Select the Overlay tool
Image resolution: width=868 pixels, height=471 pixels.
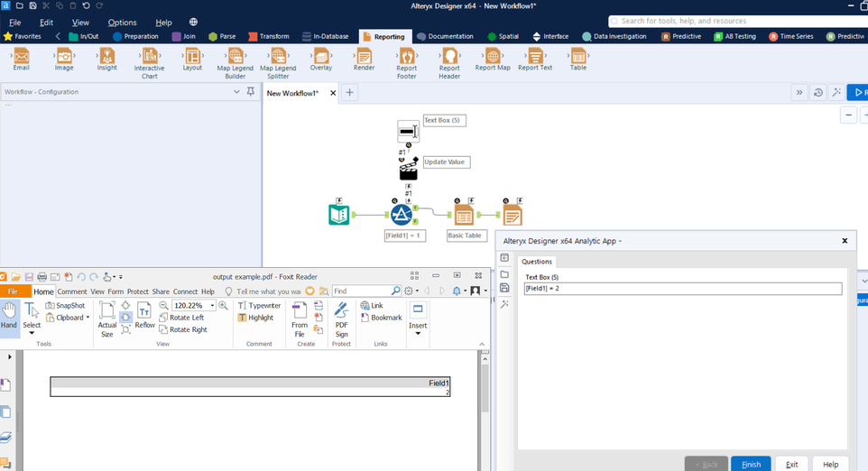[x=321, y=60]
